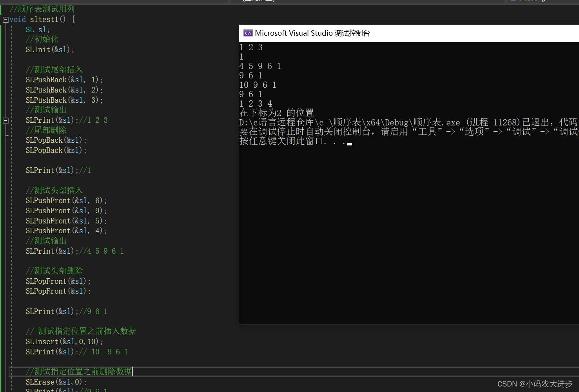The width and height of the screenshot is (579, 392).
Task: Click the console line 要在调试停止时自动关闭控制台
Action: (x=409, y=132)
